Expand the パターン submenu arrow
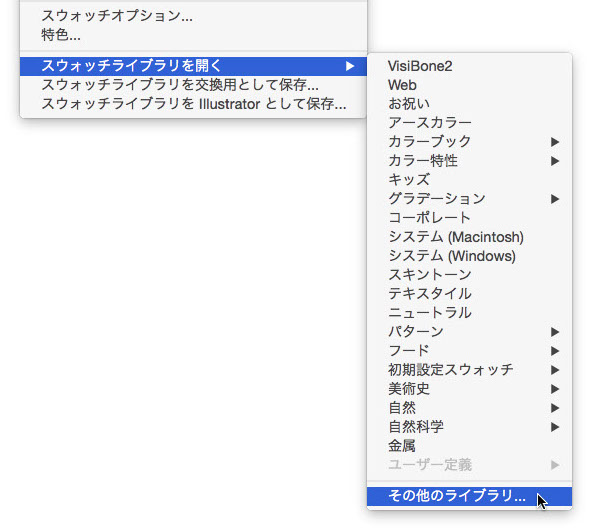The height and width of the screenshot is (532, 592). click(555, 332)
